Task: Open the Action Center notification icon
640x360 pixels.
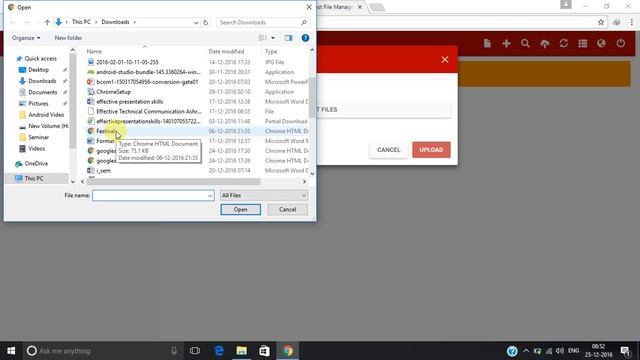Action: (x=625, y=351)
